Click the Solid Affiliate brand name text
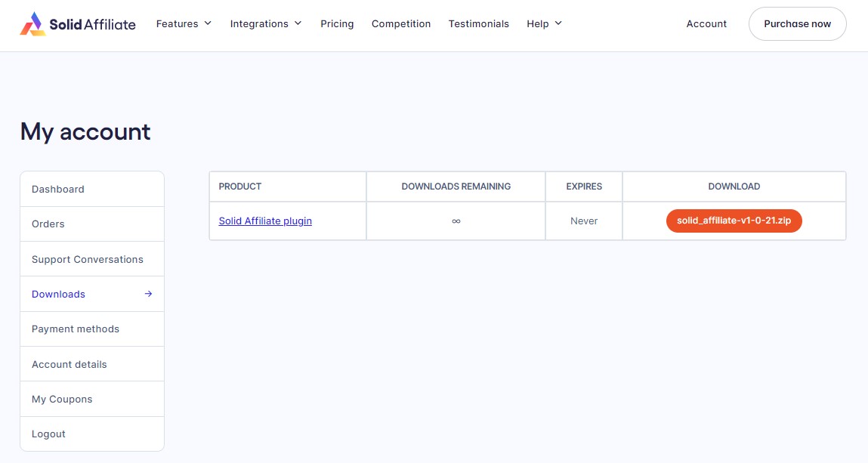Viewport: 868px width, 463px height. point(92,24)
